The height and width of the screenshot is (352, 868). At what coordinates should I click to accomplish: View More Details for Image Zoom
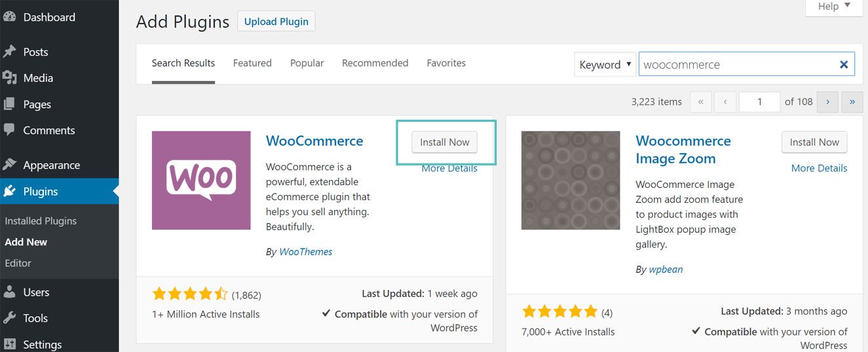click(x=819, y=168)
